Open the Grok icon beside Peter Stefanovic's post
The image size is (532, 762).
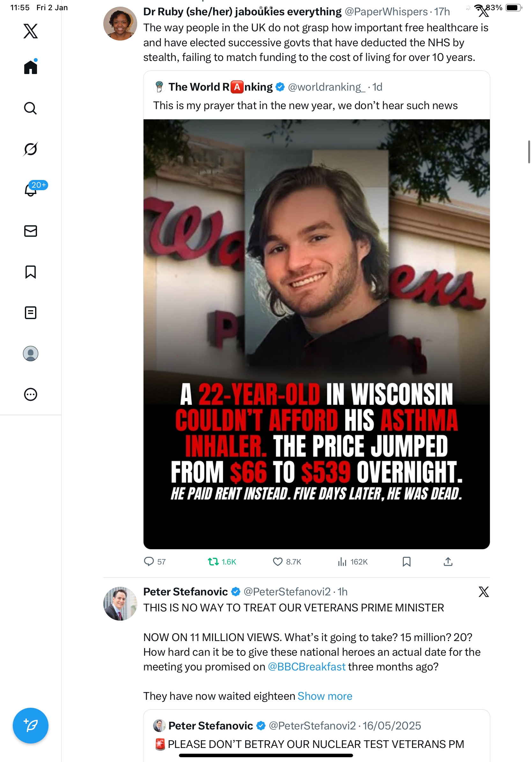[x=484, y=592]
